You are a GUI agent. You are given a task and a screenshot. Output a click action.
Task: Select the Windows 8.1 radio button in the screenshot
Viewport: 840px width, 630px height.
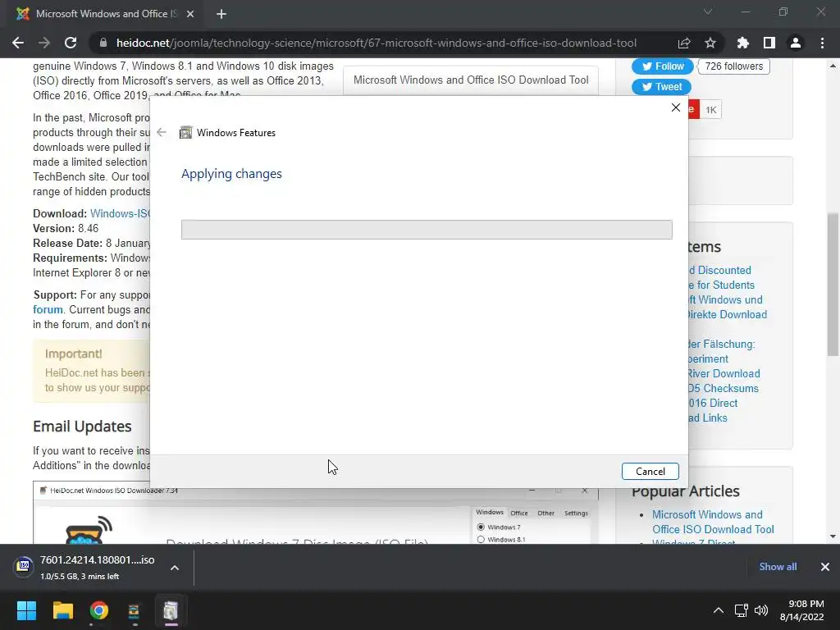point(481,540)
